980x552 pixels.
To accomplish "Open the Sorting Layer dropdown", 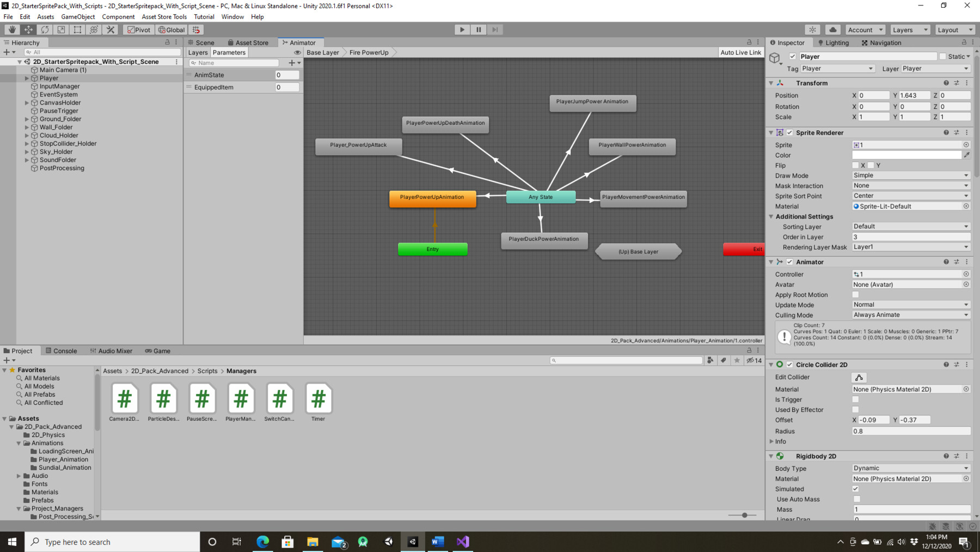I will (911, 227).
